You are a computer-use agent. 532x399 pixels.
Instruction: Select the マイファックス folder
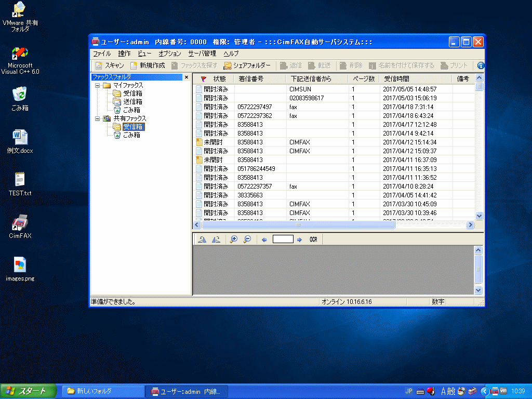tap(128, 85)
